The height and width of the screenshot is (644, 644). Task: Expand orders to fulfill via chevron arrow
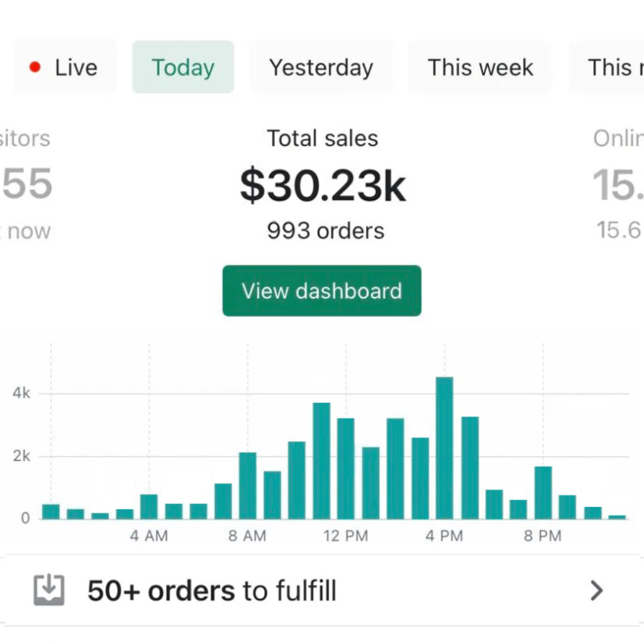pyautogui.click(x=596, y=590)
